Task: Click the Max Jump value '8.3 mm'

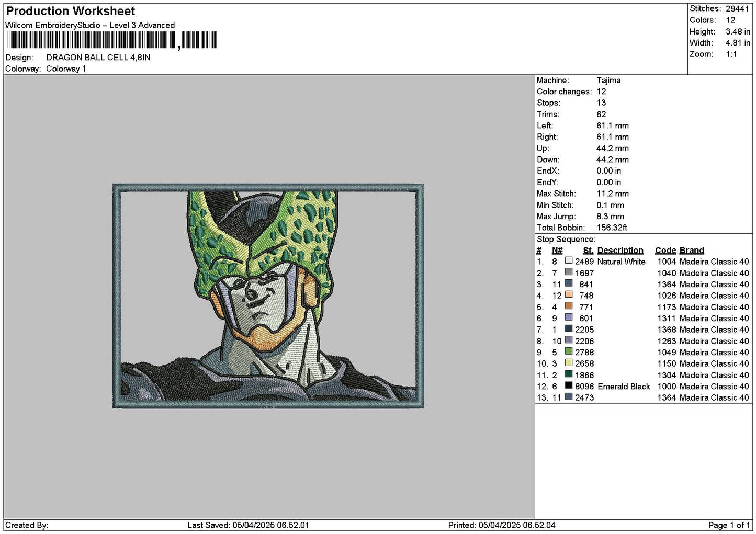Action: (x=611, y=217)
